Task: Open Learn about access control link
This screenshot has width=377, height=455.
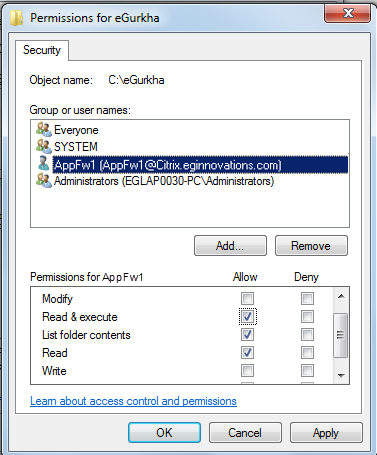Action: tap(133, 401)
